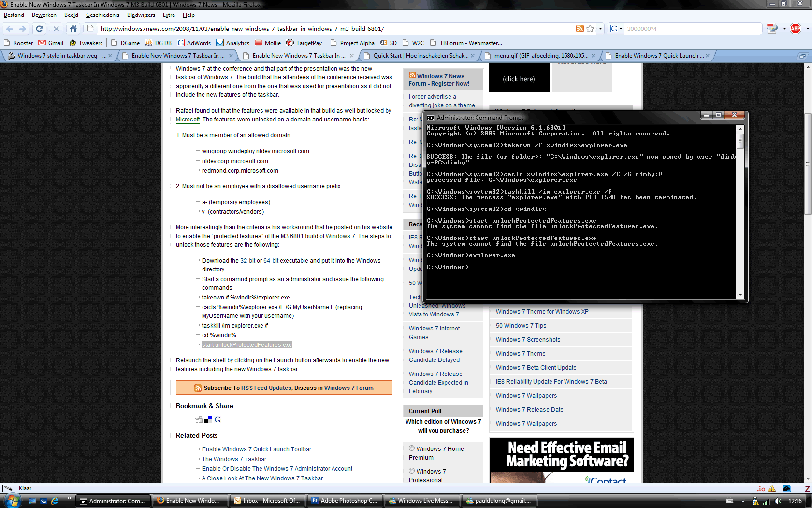Click the '(click here)' black ad box

coord(519,79)
